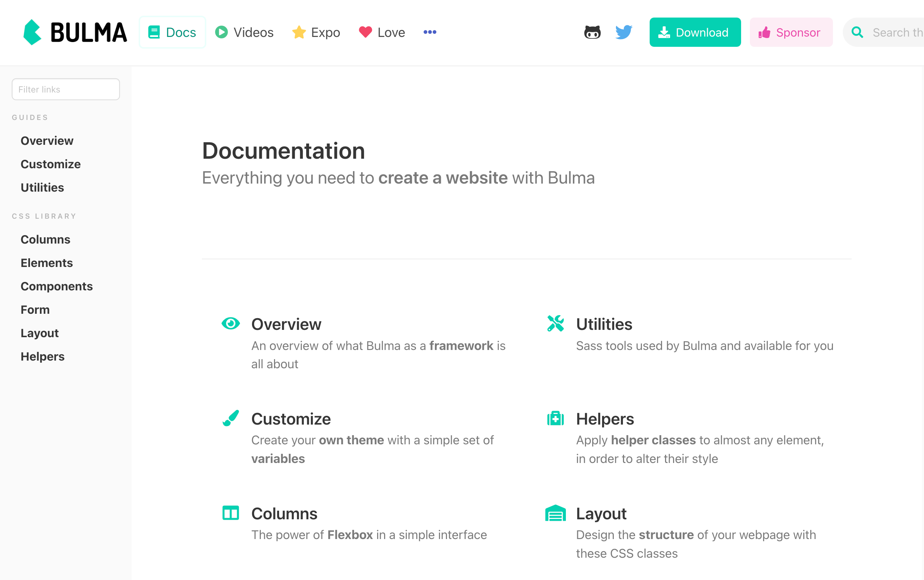Open the GitHub cat icon link

pyautogui.click(x=592, y=32)
